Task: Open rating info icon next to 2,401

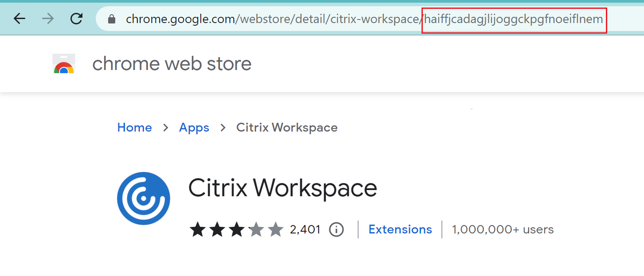Action: click(x=336, y=229)
